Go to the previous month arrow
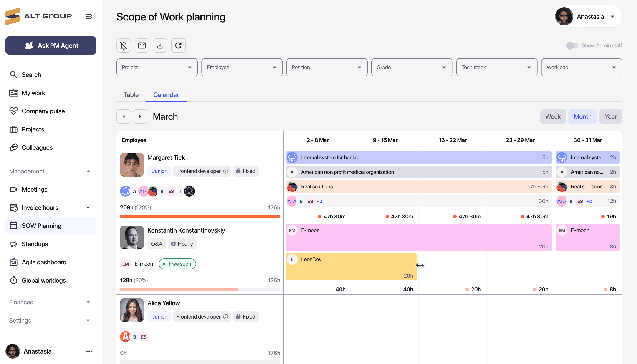 coord(124,116)
